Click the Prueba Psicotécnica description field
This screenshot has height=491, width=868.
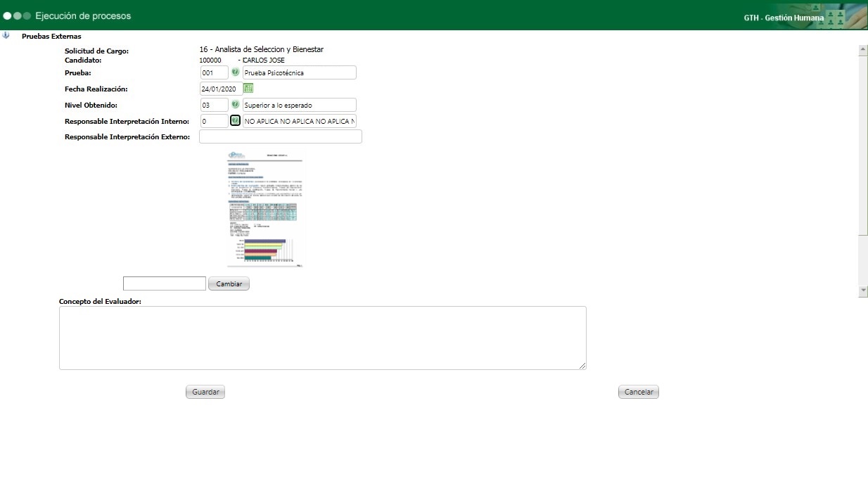pyautogui.click(x=300, y=72)
